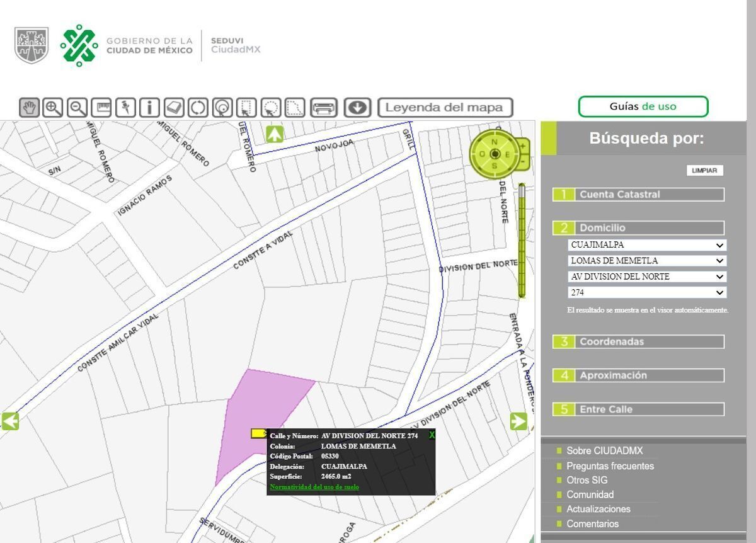
Task: Open Sobre CIUDADMX menu item
Action: (604, 451)
